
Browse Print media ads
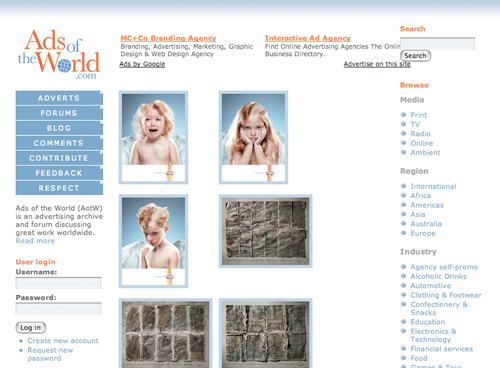coord(418,115)
